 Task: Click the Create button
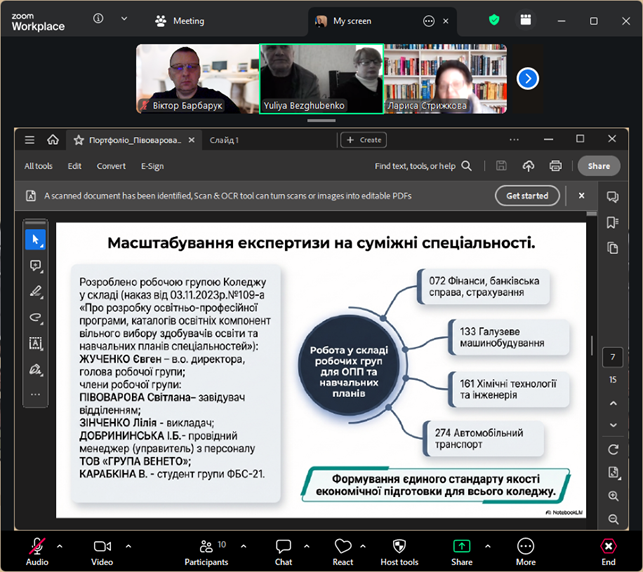[x=364, y=140]
